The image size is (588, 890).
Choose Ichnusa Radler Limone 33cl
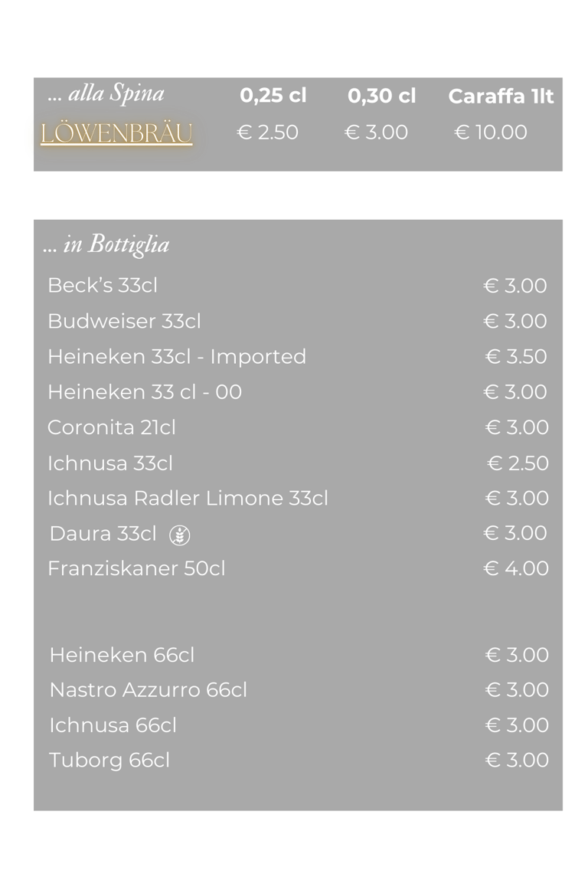(188, 498)
